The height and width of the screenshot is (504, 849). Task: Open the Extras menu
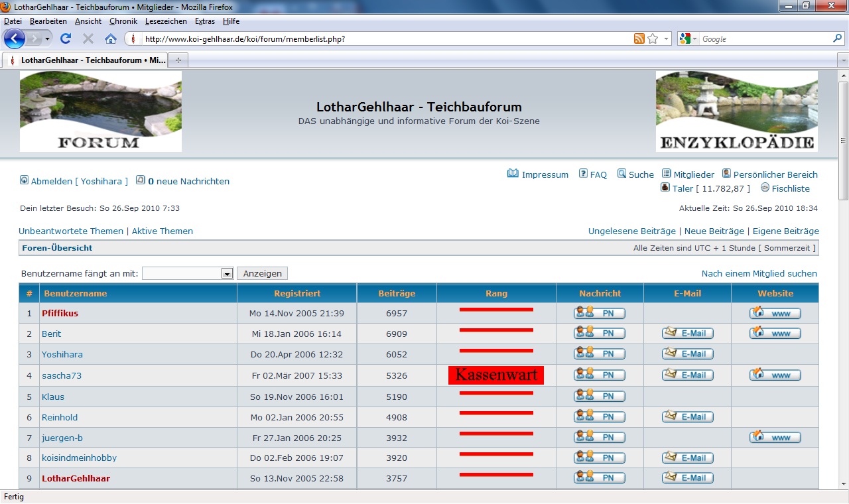pyautogui.click(x=204, y=21)
